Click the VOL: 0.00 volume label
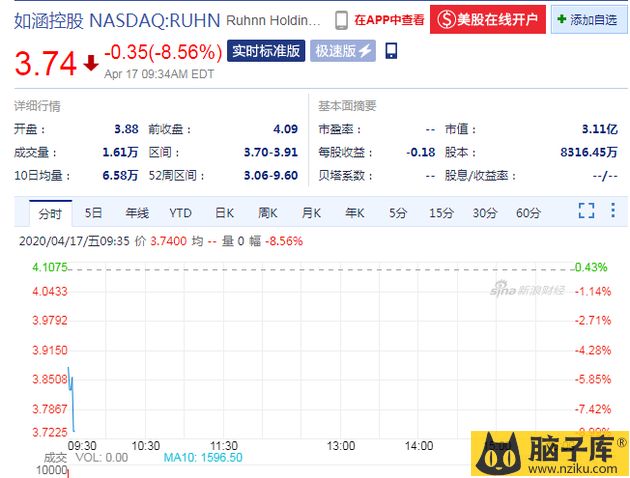 pos(102,458)
